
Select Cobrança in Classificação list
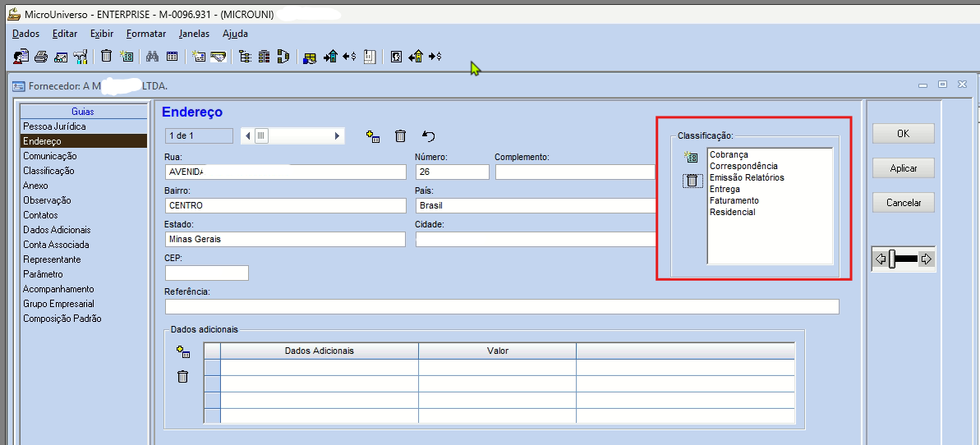pos(729,154)
